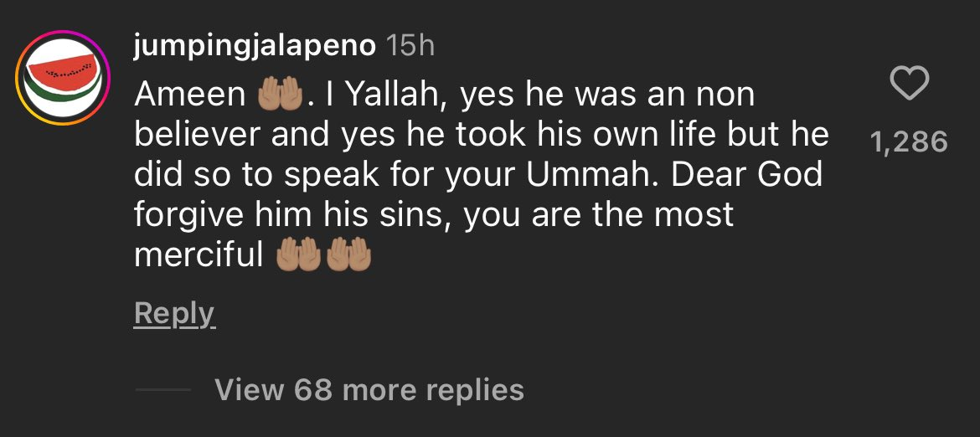Click the last open hands emoji in comment
980x437 pixels.
coord(348,255)
